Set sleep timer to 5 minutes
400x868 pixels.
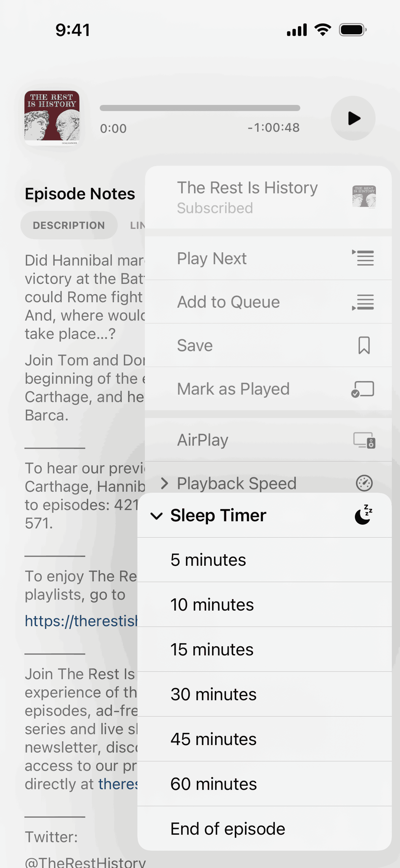(x=264, y=560)
